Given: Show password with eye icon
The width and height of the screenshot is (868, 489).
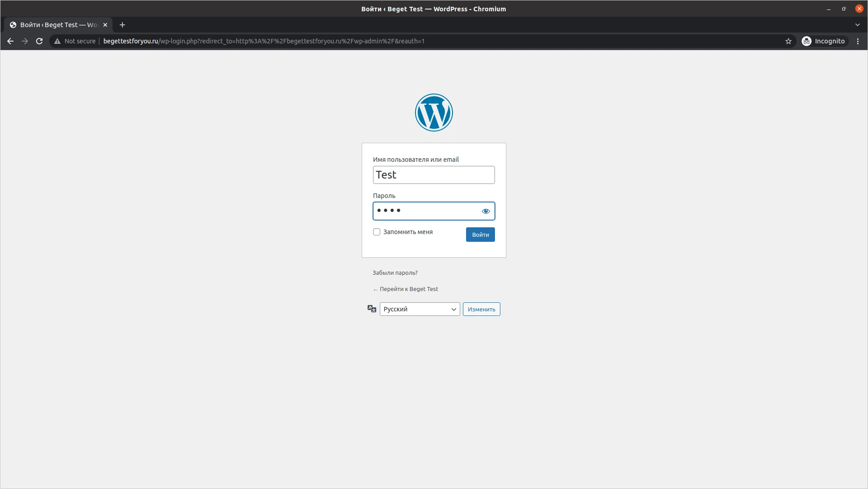Looking at the screenshot, I should pos(485,211).
